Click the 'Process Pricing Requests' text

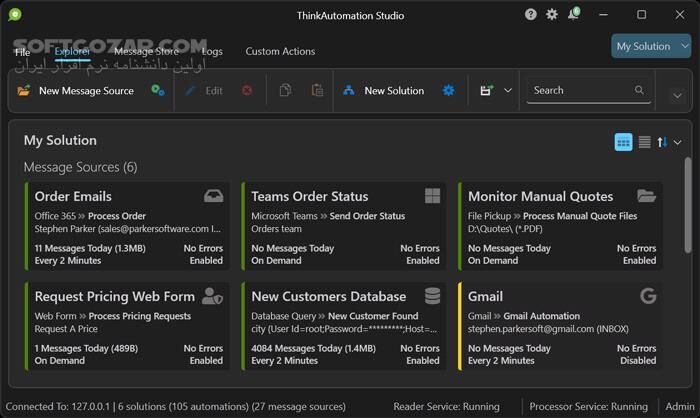pos(140,316)
